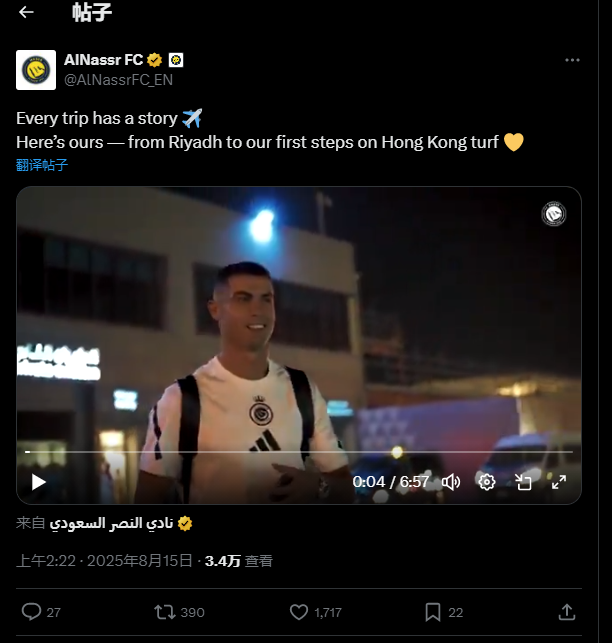The image size is (612, 643).
Task: Click the club logo watermark on video
Action: point(554,214)
